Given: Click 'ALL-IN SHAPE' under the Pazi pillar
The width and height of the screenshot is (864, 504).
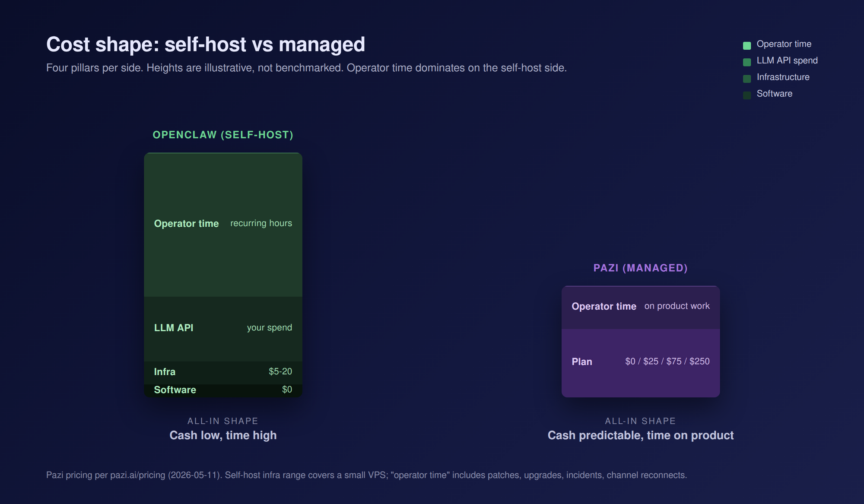Looking at the screenshot, I should (x=640, y=421).
